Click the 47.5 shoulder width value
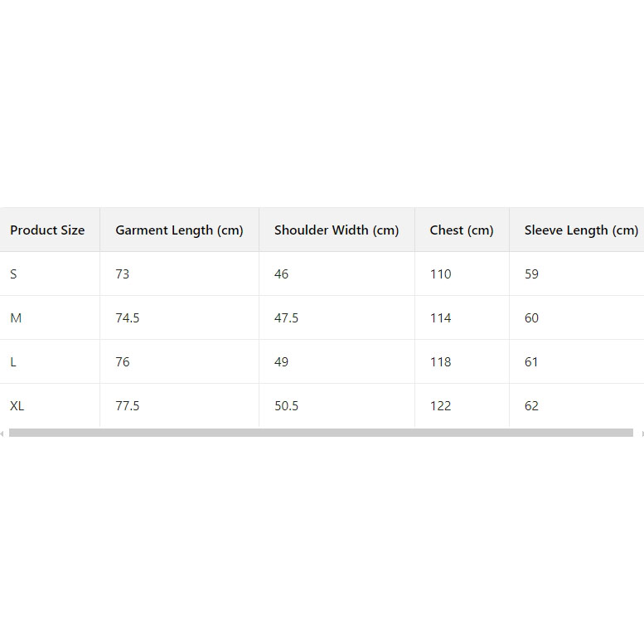Screen dimensions: 644x644 287,318
